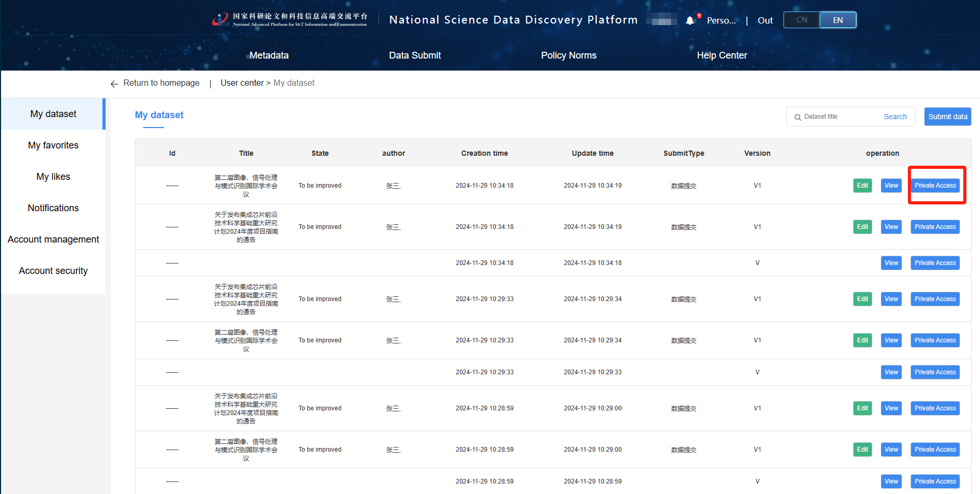Select the EN language option
The height and width of the screenshot is (494, 980).
837,20
